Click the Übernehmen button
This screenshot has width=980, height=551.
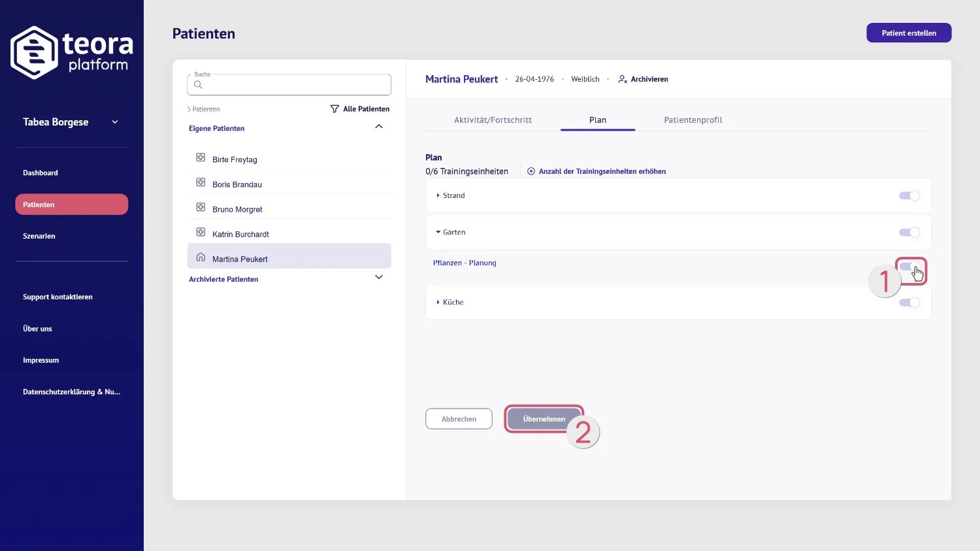click(544, 419)
